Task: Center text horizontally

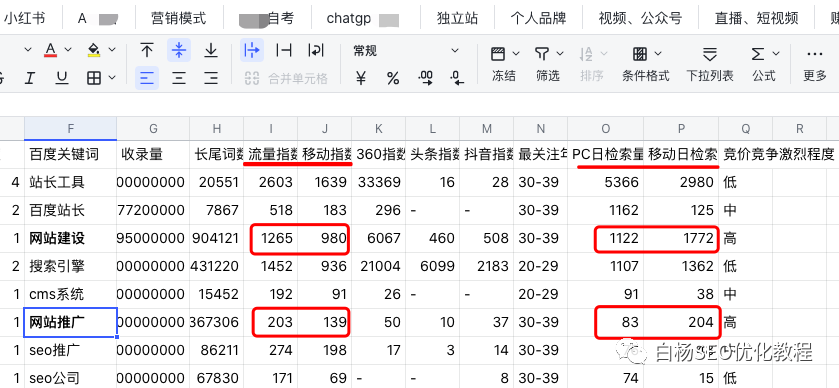Action: 179,78
